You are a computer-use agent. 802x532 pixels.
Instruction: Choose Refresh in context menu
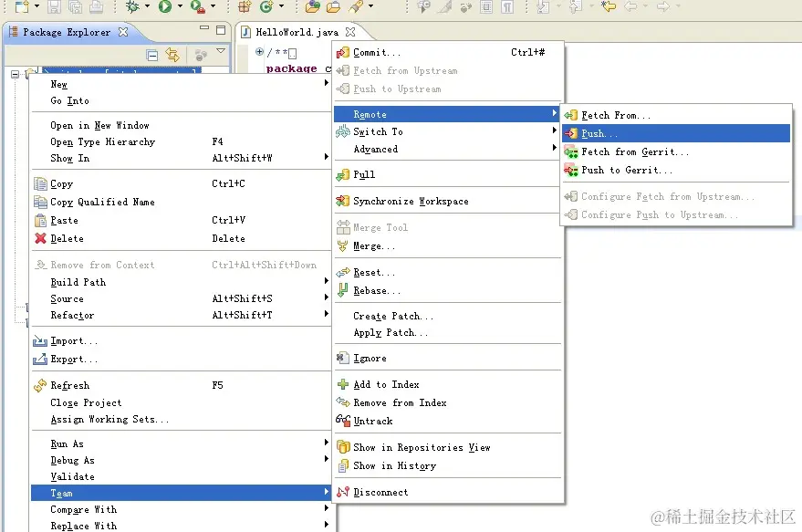181,385
